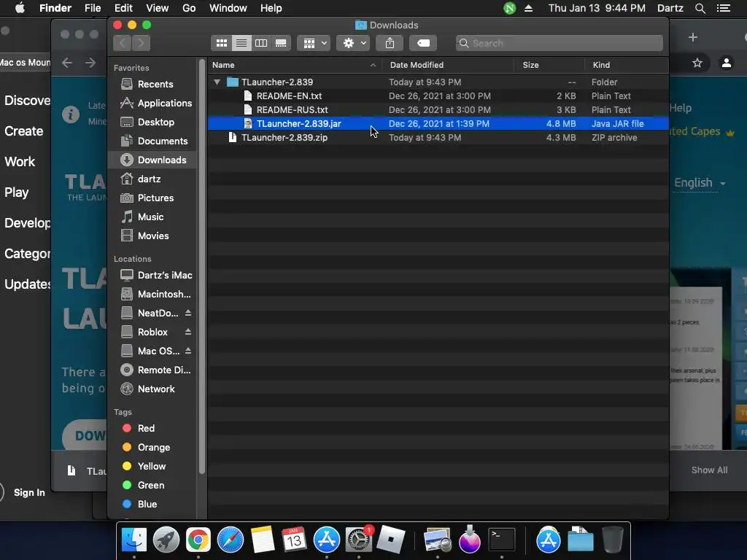Sort by the Kind column
Image resolution: width=747 pixels, height=560 pixels.
(627, 65)
